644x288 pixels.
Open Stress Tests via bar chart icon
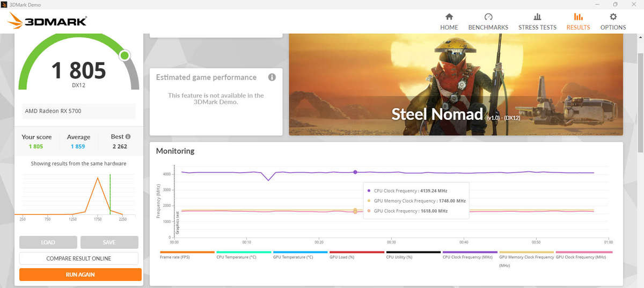[537, 17]
